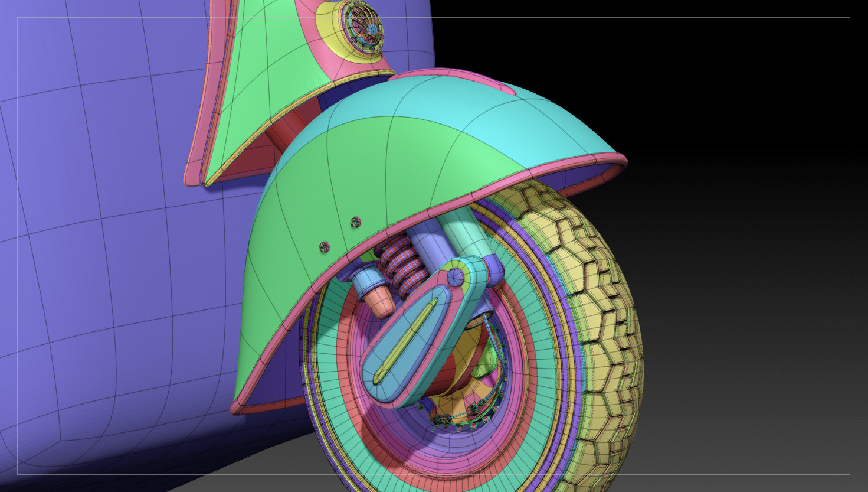
Task: Click the lower screw on the fender
Action: [324, 247]
